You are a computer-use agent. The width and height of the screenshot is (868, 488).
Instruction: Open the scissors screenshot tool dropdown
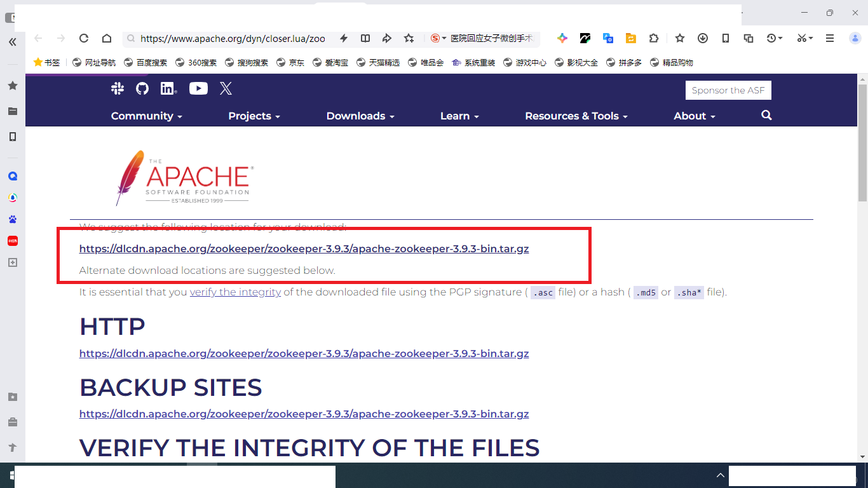pos(811,39)
